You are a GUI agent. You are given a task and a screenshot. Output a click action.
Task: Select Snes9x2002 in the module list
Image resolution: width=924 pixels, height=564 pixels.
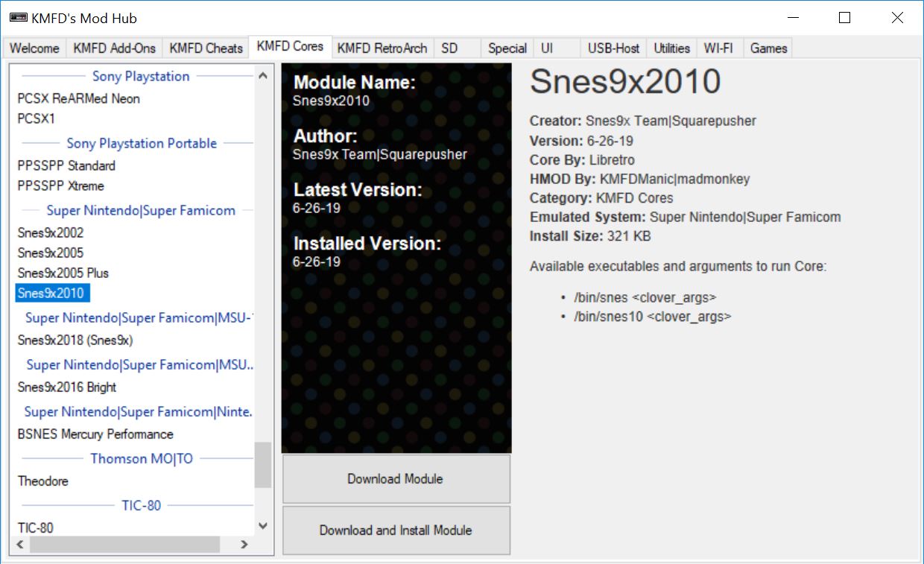pyautogui.click(x=51, y=232)
